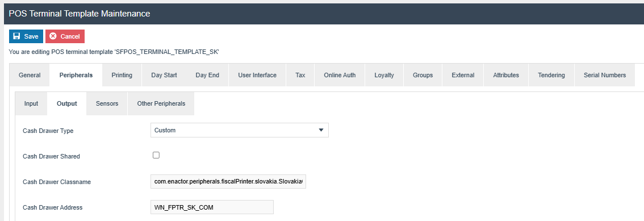The image size is (644, 221).
Task: Open the Tax tab
Action: (x=300, y=75)
